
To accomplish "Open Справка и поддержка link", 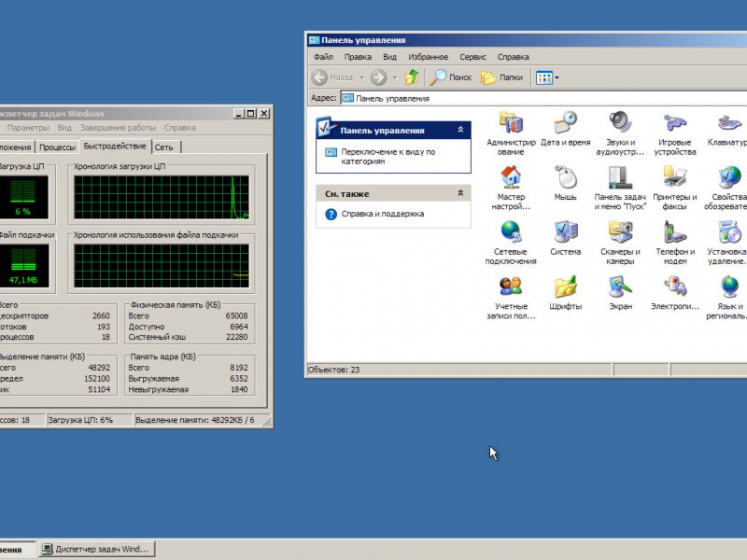I will pos(383,214).
